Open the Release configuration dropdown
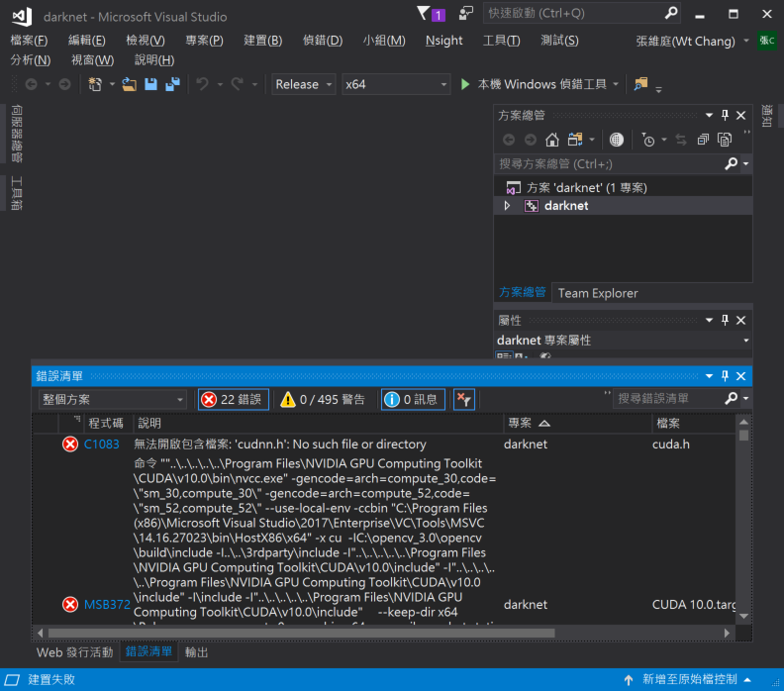This screenshot has height=691, width=784. [304, 84]
